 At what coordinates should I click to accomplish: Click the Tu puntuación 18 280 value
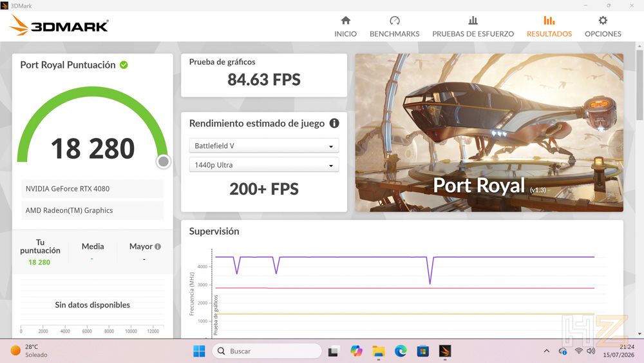[39, 262]
